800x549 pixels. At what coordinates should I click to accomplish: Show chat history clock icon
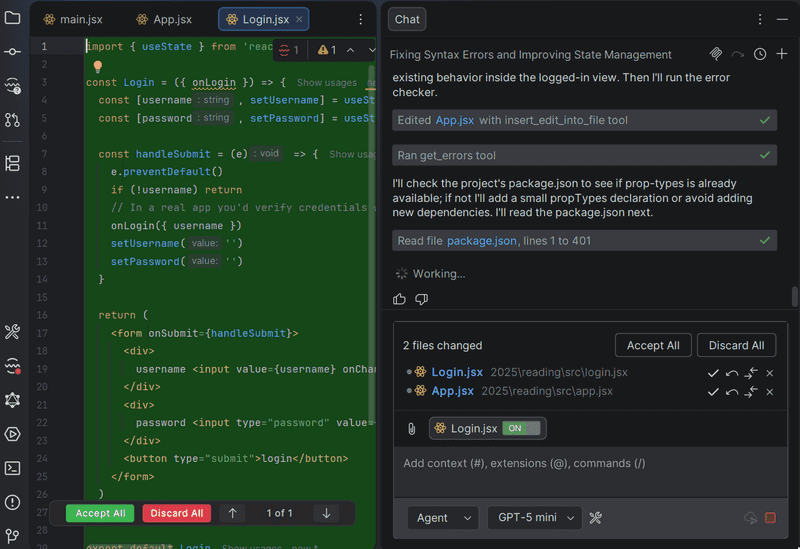pos(760,54)
